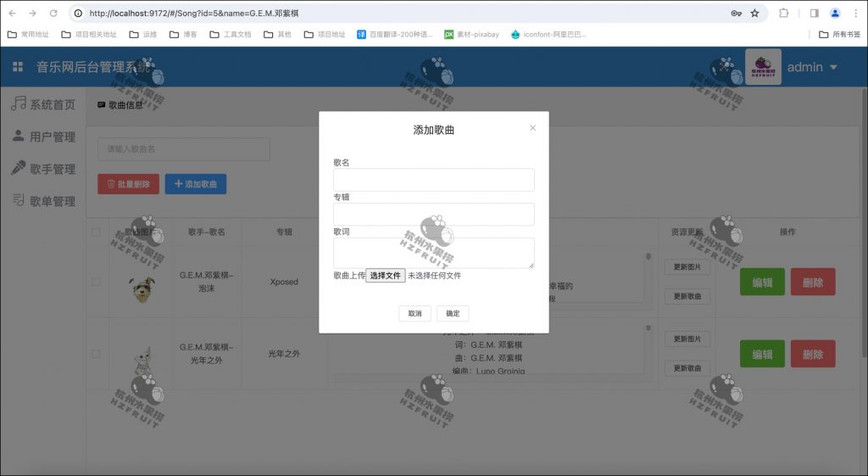Image resolution: width=868 pixels, height=476 pixels.
Task: Go to 系统首页 in sidebar
Action: [52, 104]
